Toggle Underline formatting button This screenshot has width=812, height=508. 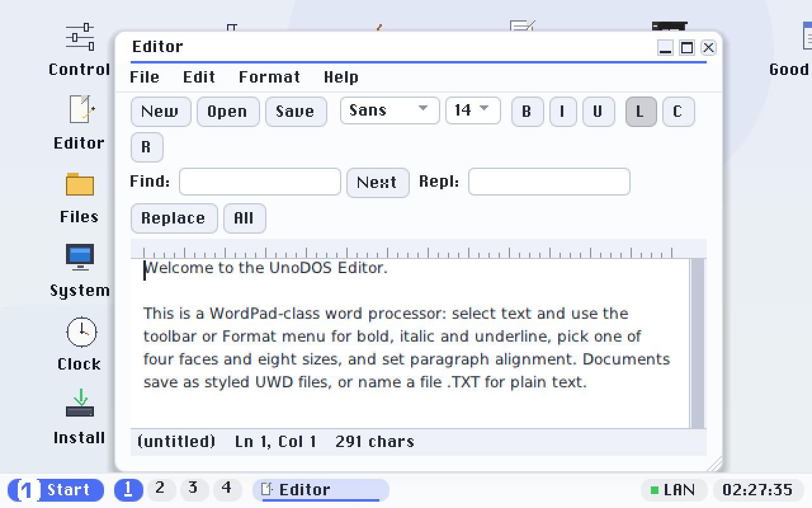pos(598,112)
